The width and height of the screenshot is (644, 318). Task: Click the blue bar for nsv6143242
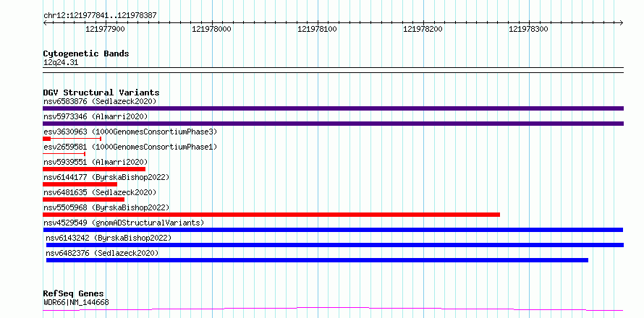pos(335,245)
